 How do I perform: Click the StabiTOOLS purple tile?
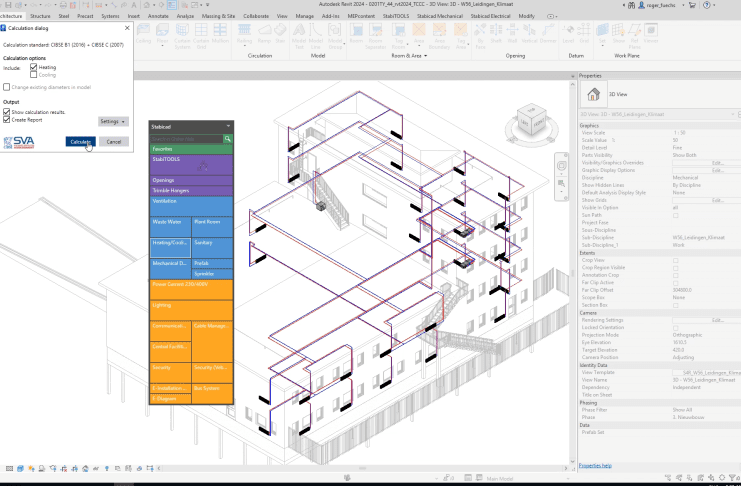tap(191, 160)
